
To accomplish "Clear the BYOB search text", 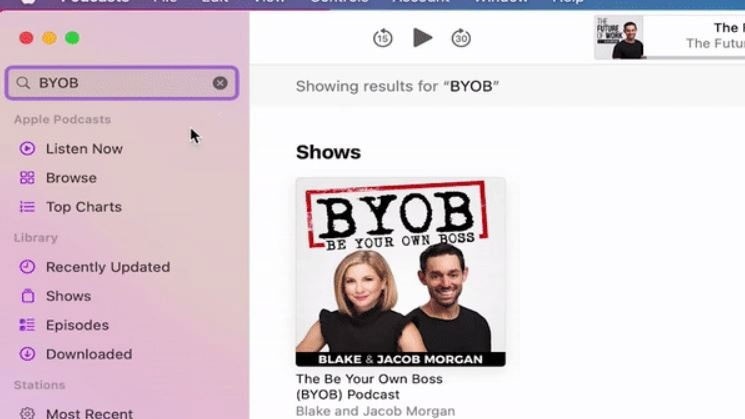I will pos(220,83).
